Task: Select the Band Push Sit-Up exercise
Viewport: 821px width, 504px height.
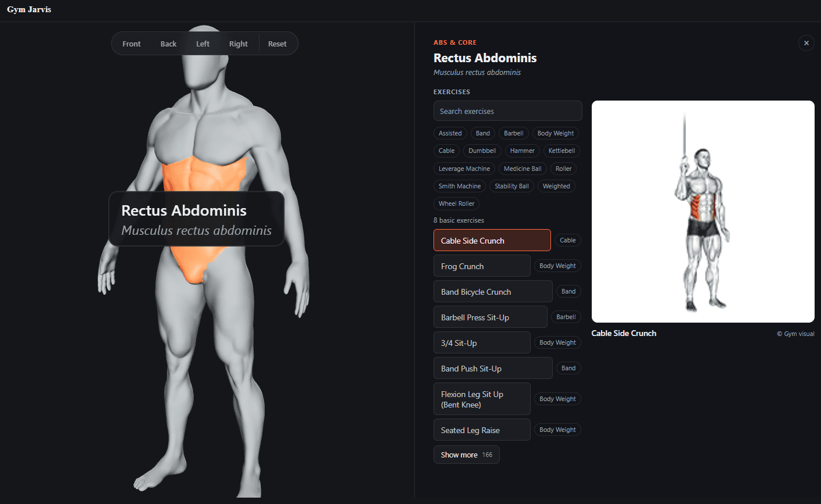Action: point(493,368)
